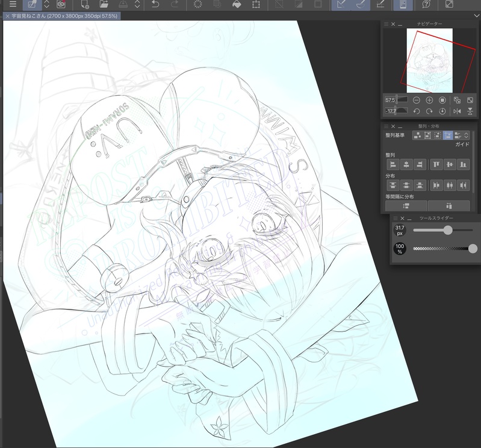Flip canvas vertically in Navigator
This screenshot has height=448, width=481.
tap(470, 111)
